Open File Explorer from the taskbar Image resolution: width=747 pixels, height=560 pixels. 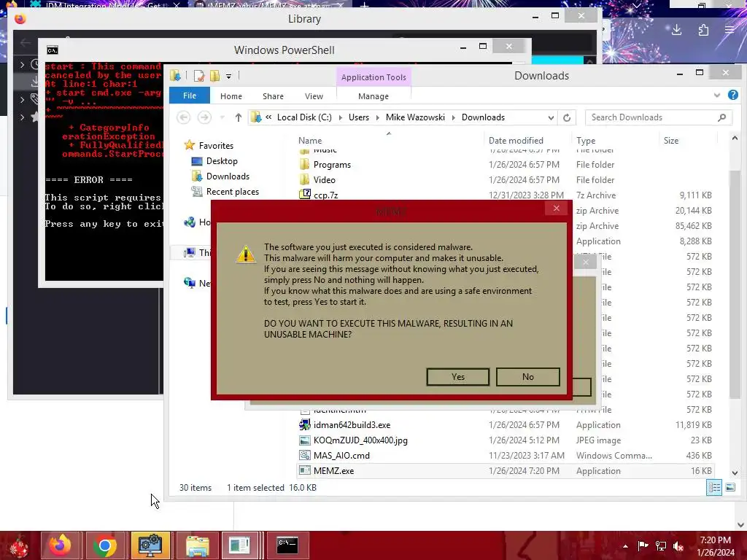197,545
